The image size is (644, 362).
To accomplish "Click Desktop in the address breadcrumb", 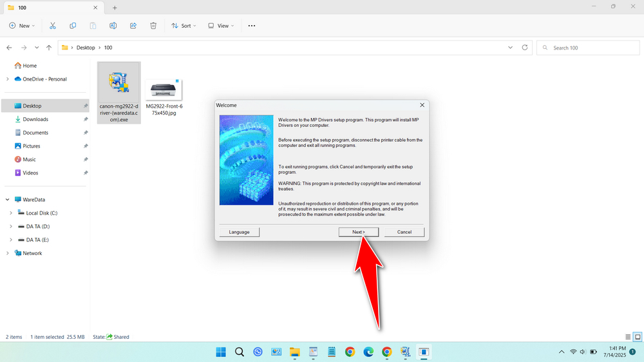I will [x=86, y=48].
